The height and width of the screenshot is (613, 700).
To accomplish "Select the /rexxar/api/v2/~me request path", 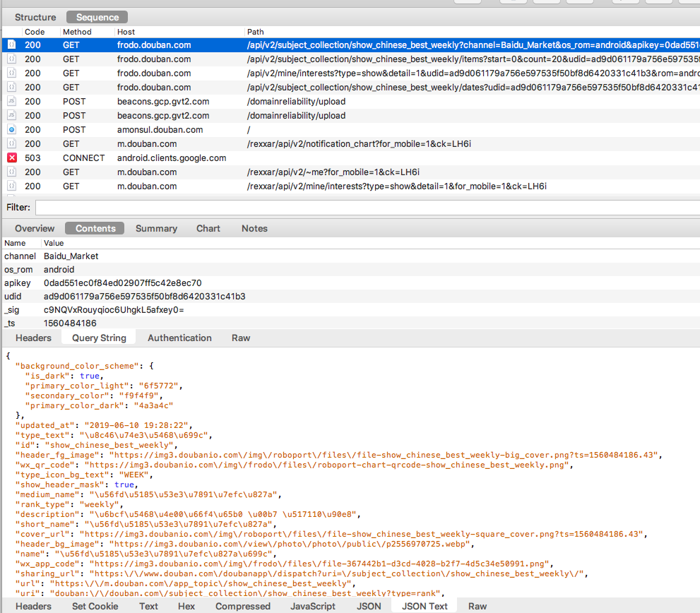I will 333,172.
